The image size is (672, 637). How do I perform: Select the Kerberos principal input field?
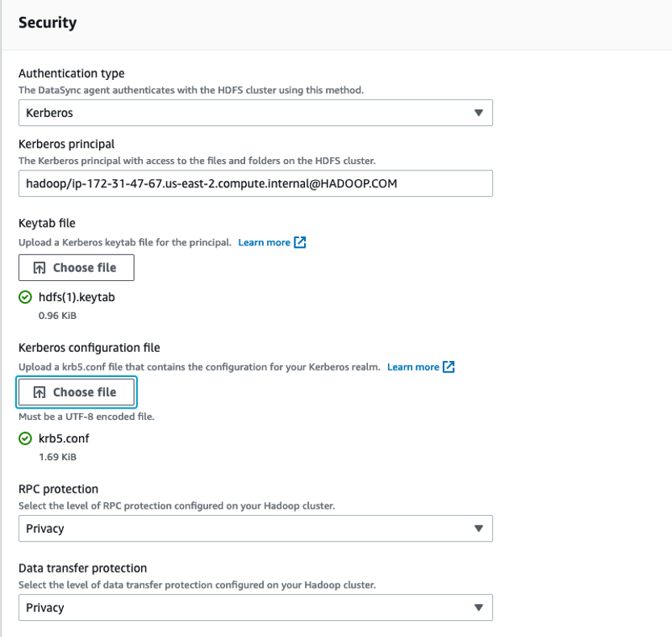click(256, 183)
